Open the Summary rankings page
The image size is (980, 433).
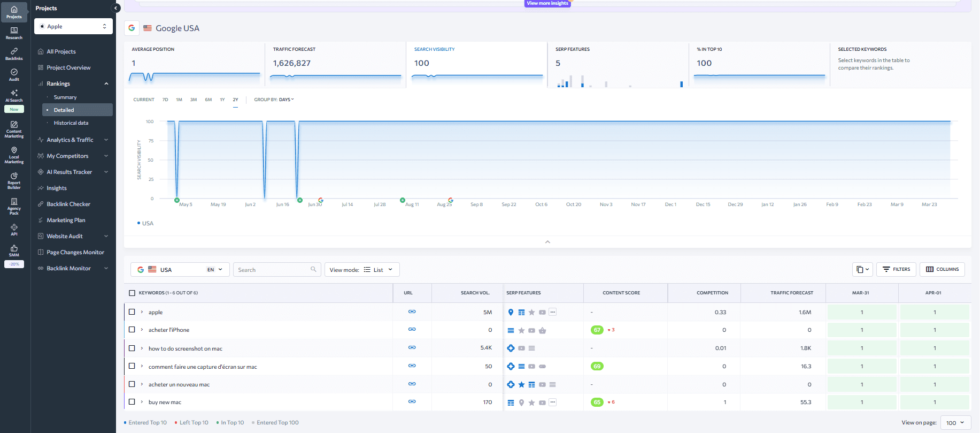[65, 97]
